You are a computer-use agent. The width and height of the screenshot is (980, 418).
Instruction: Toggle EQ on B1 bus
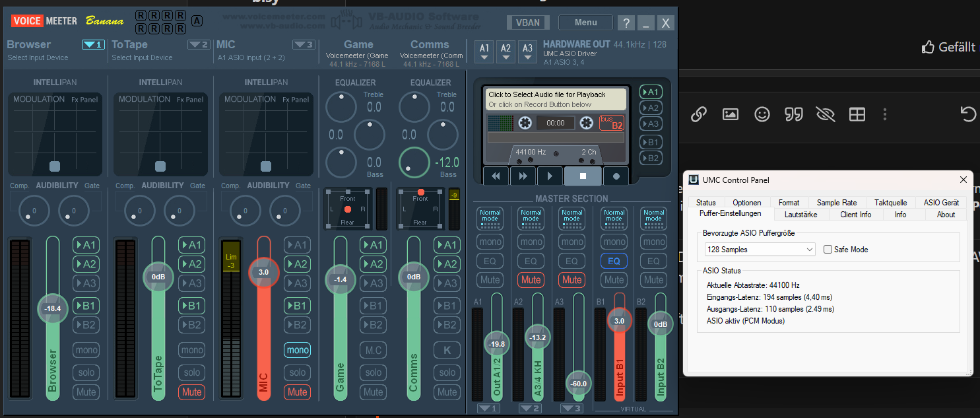point(614,261)
